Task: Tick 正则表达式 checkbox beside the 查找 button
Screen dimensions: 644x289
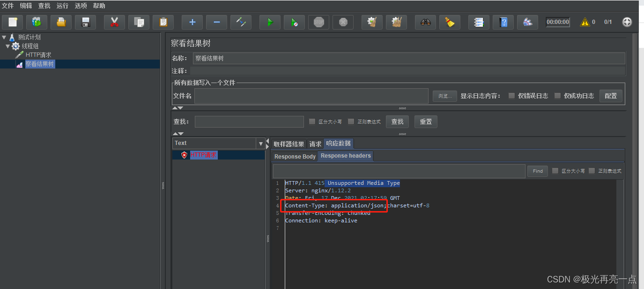Action: [351, 122]
